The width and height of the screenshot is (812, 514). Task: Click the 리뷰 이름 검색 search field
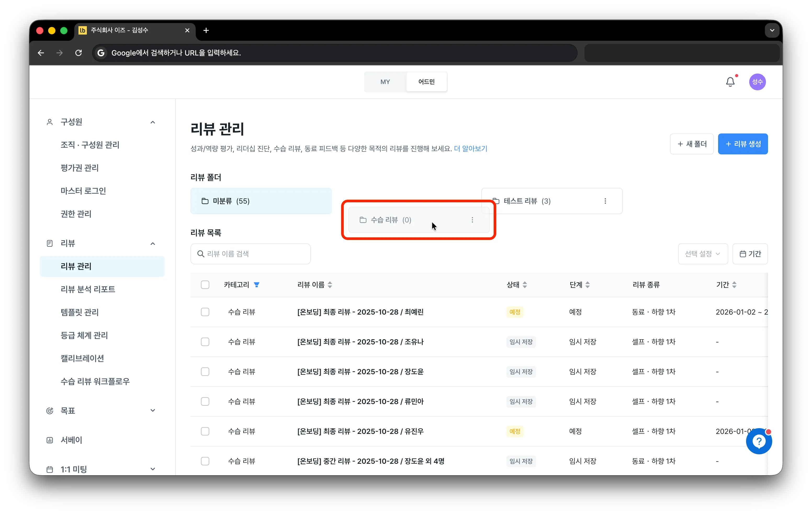(250, 254)
